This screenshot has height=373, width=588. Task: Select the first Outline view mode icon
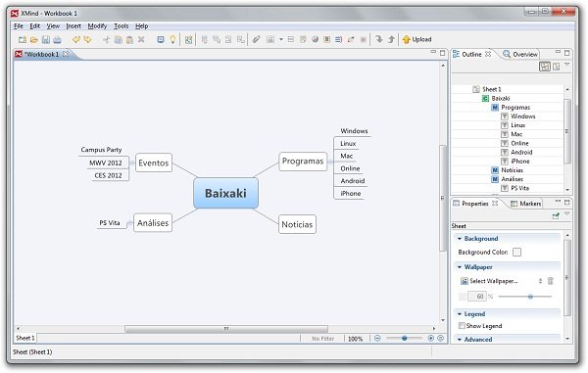(545, 67)
